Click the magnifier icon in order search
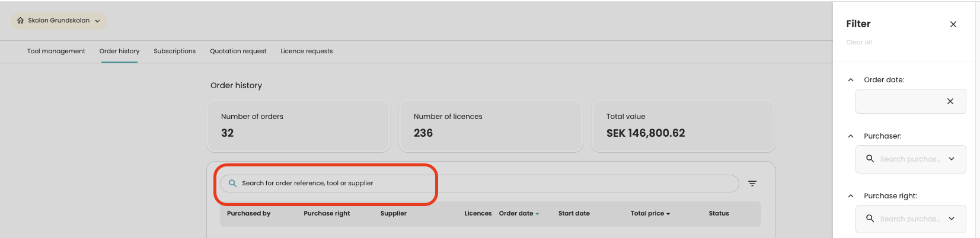 coord(233,184)
